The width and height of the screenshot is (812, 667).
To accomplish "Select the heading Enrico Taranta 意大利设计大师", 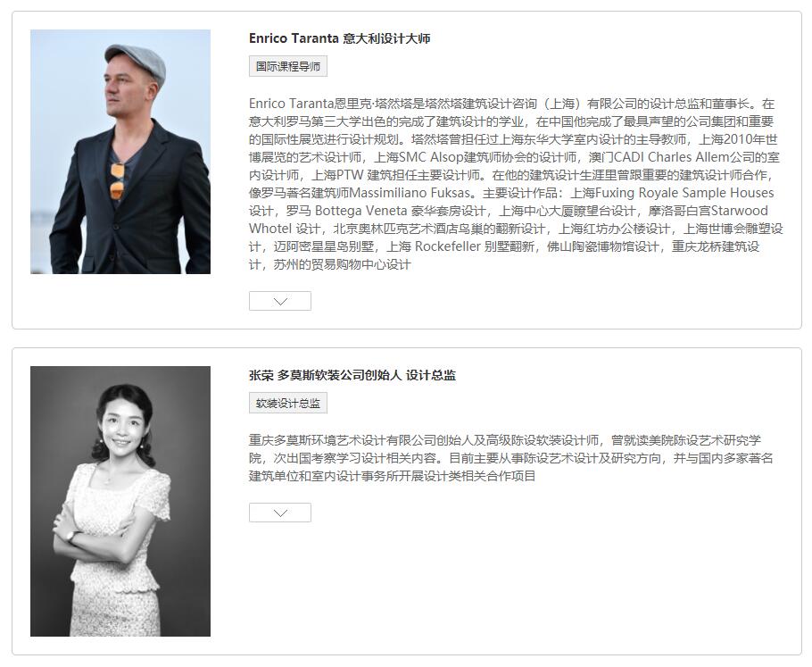I will coord(340,38).
